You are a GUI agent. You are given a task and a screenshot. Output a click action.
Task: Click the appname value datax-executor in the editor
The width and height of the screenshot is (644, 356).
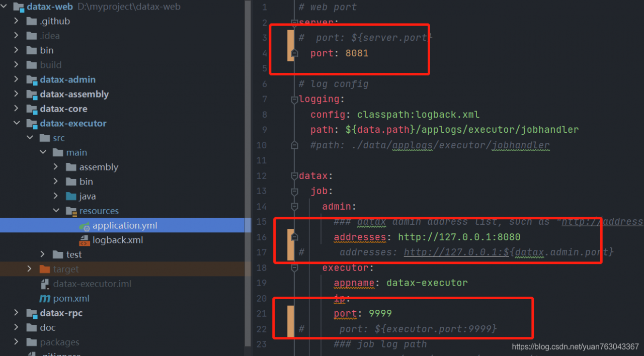pyautogui.click(x=427, y=283)
